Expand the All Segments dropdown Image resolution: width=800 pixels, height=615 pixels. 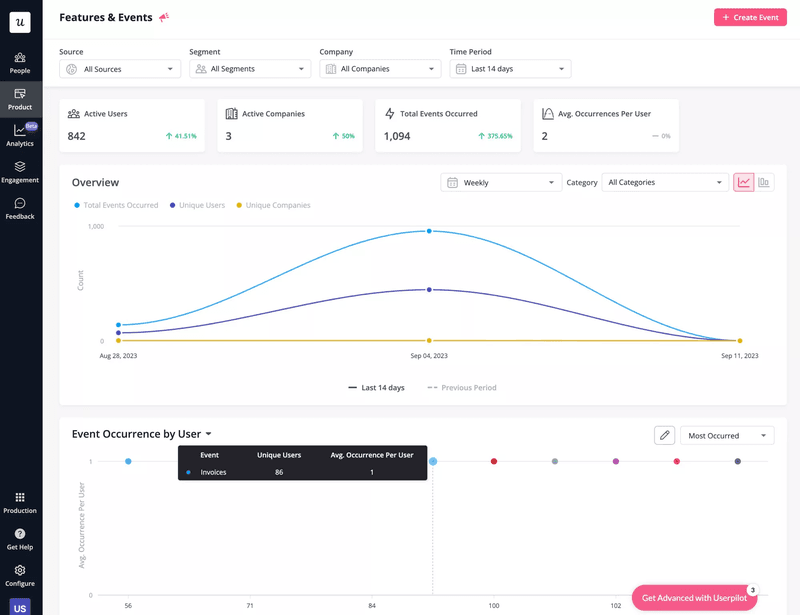click(x=252, y=68)
